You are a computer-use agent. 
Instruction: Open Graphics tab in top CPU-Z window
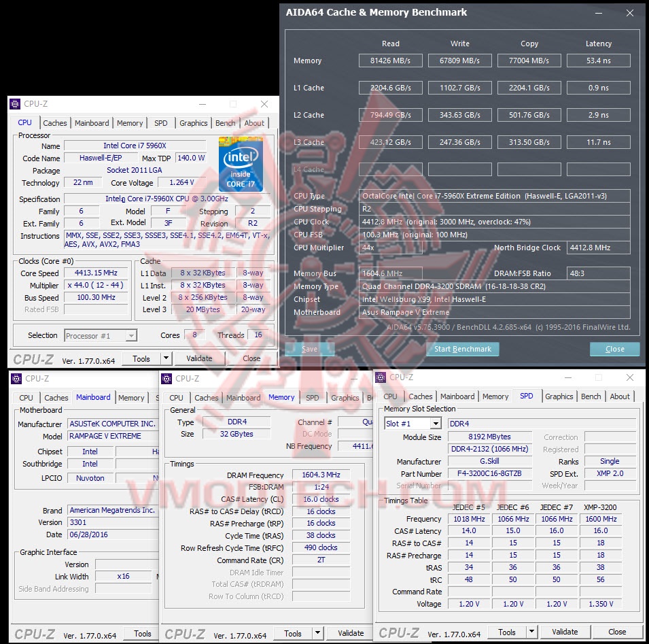click(x=193, y=123)
